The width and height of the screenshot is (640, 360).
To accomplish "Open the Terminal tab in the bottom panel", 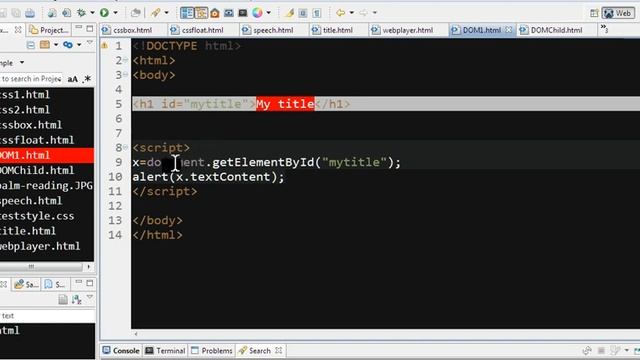I will coord(166,351).
